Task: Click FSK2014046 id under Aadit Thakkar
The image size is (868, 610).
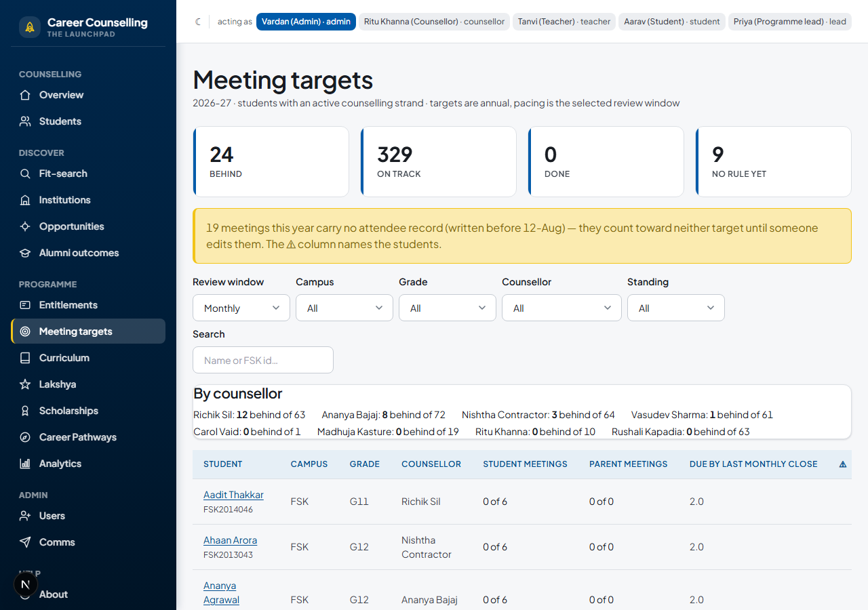Action: click(x=229, y=510)
